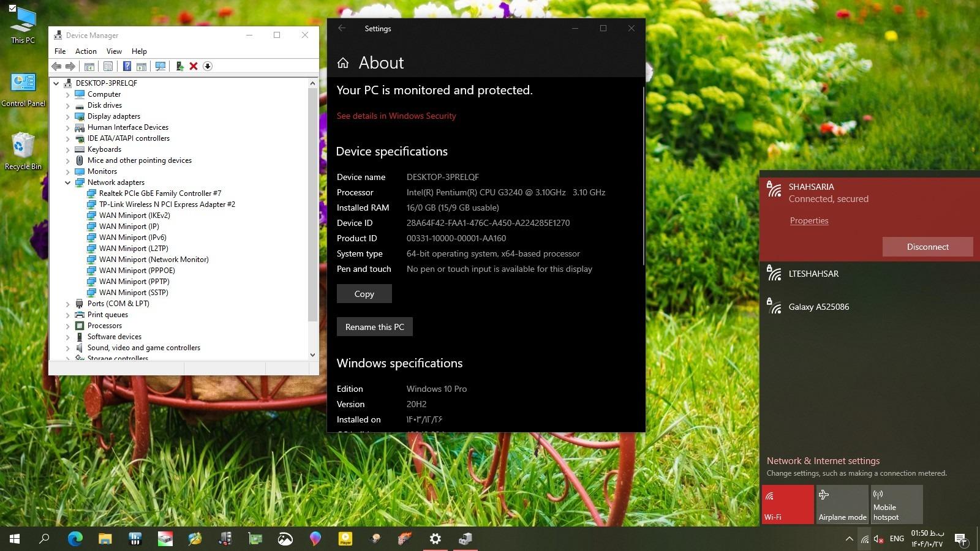Click Scan for hardware changes toolbar icon
Image resolution: width=980 pixels, height=551 pixels.
point(160,66)
